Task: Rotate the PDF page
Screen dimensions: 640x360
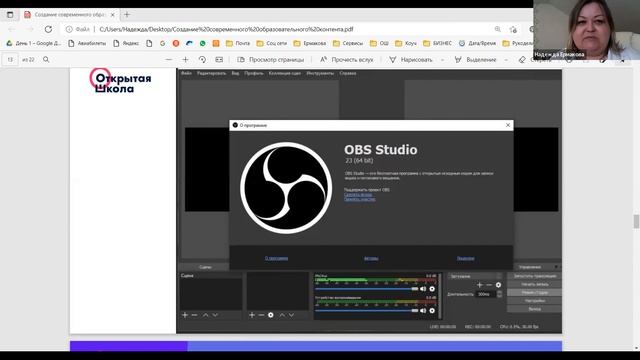Action: click(x=202, y=60)
